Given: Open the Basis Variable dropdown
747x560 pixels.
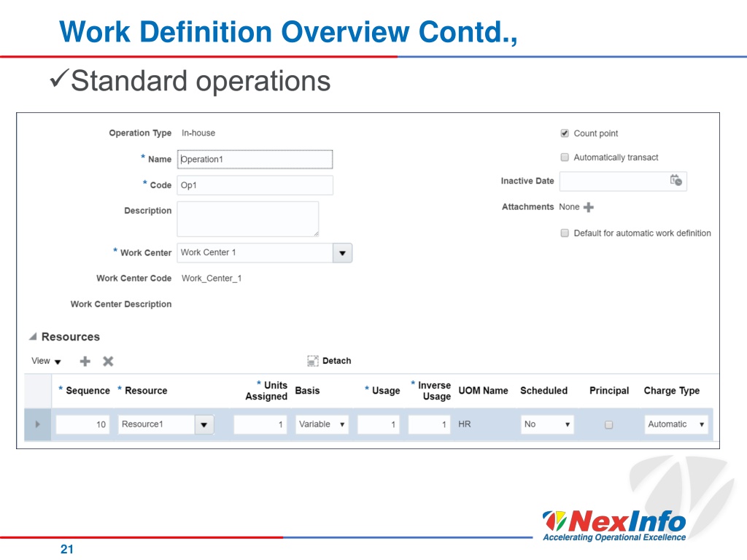Looking at the screenshot, I should click(322, 424).
